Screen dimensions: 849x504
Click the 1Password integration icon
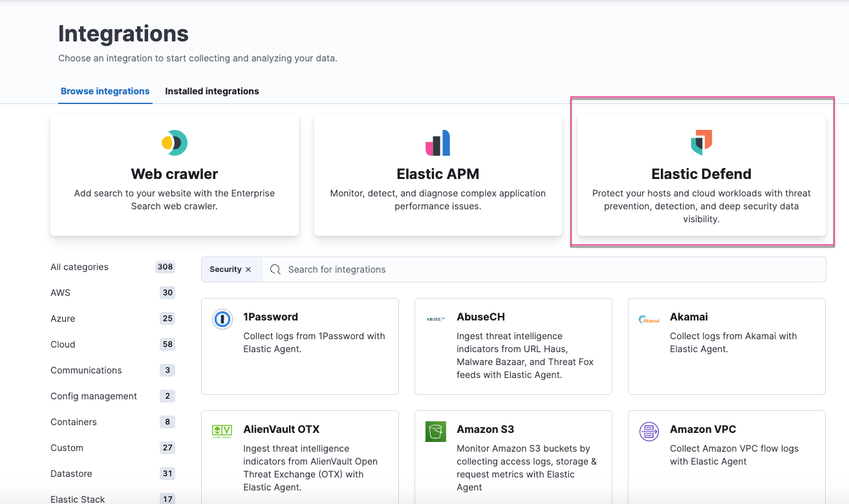[x=222, y=318]
